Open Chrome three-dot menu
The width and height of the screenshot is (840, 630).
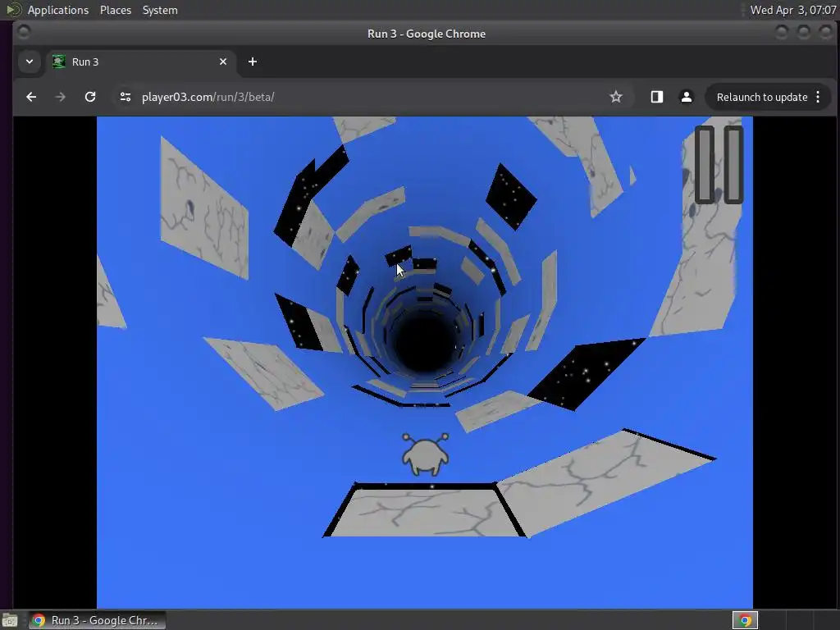pos(818,97)
